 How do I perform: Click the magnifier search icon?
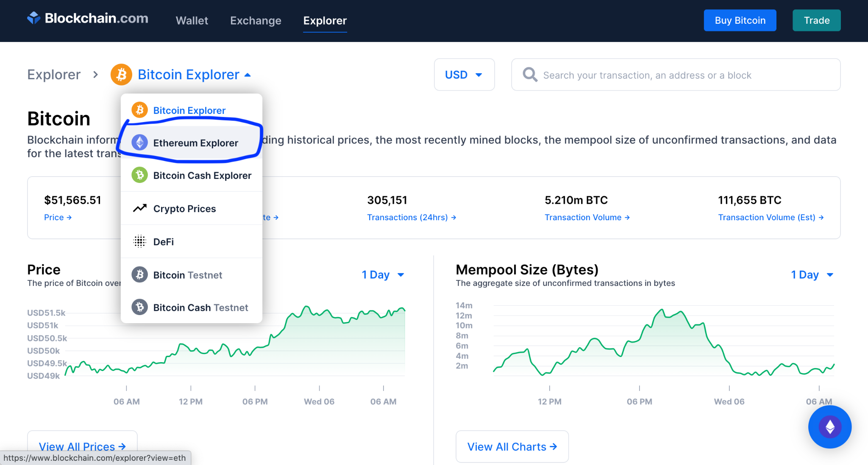click(x=529, y=75)
